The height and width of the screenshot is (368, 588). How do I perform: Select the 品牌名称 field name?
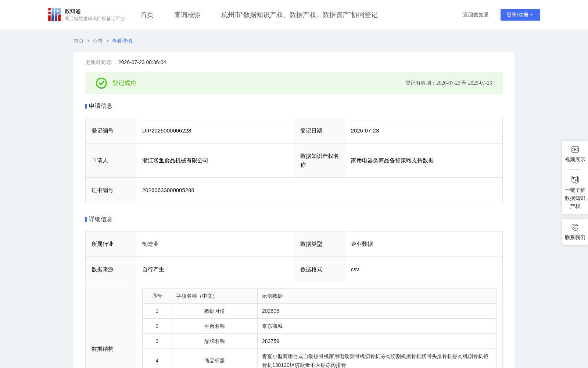[215, 341]
